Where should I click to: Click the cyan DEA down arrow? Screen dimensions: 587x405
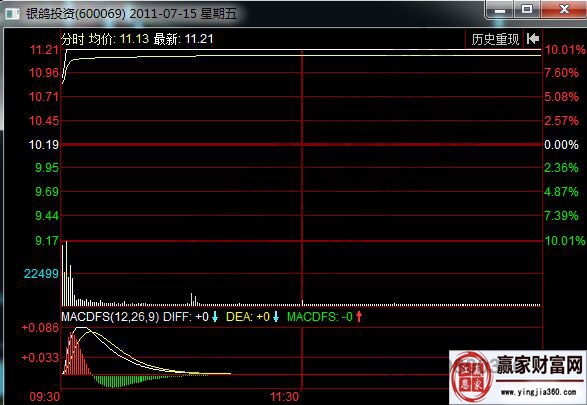coord(276,317)
